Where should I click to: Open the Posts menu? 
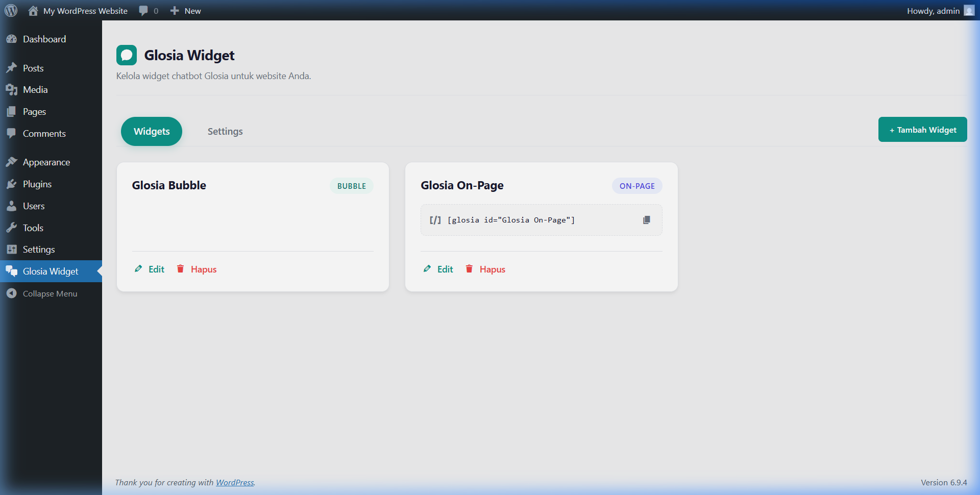click(51, 68)
